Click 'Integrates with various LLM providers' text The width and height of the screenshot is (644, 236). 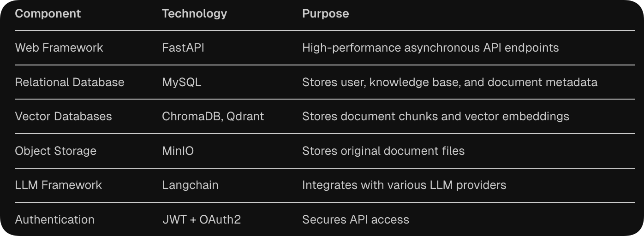pyautogui.click(x=404, y=185)
